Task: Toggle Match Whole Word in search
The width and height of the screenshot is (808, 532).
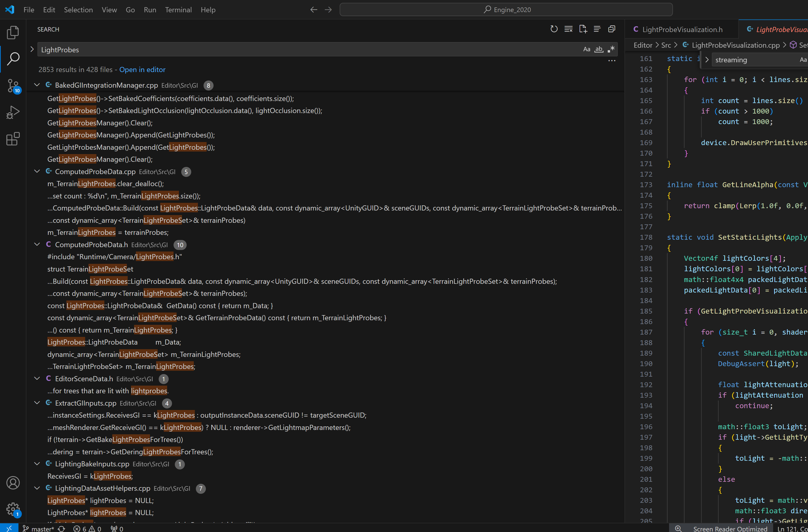Action: pos(599,49)
